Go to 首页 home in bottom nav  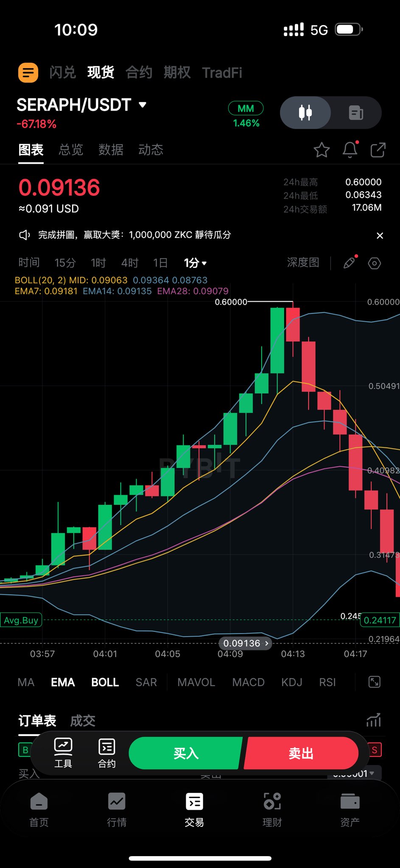[x=39, y=810]
